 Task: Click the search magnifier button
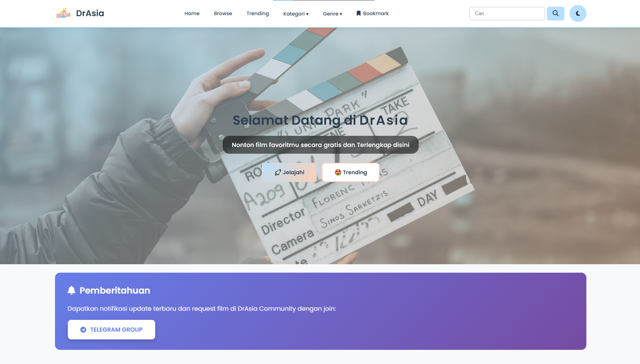coord(555,13)
